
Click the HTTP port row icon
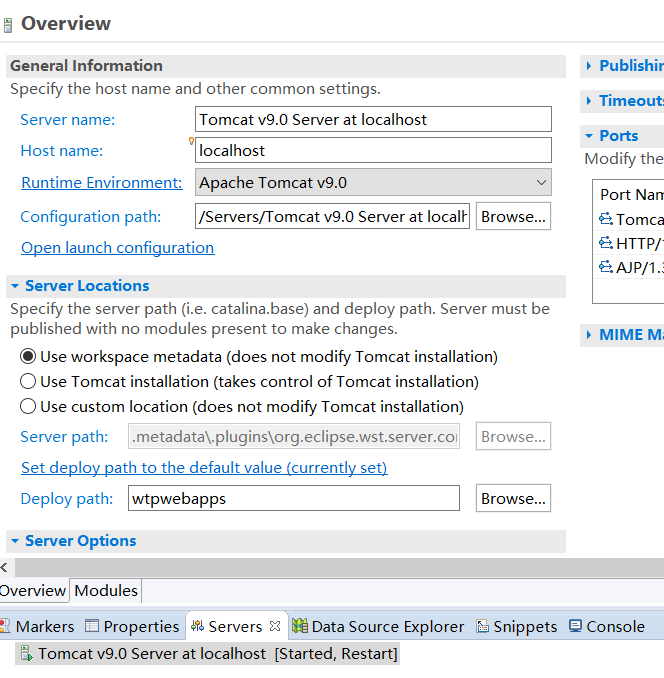pyautogui.click(x=606, y=243)
